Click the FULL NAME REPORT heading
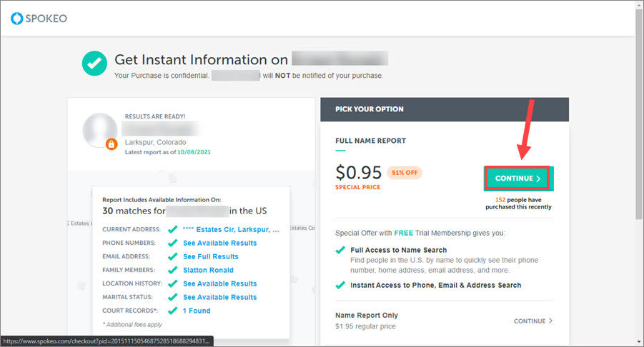 point(370,141)
